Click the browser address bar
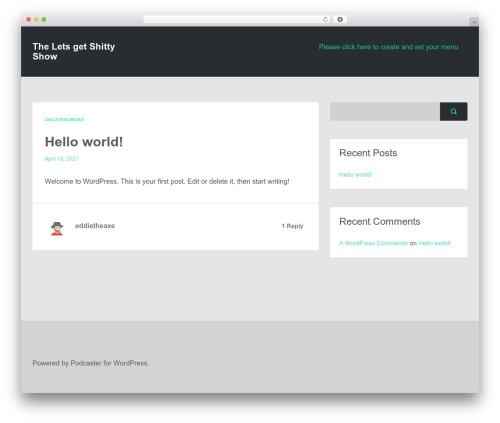The image size is (500, 423). point(237,19)
